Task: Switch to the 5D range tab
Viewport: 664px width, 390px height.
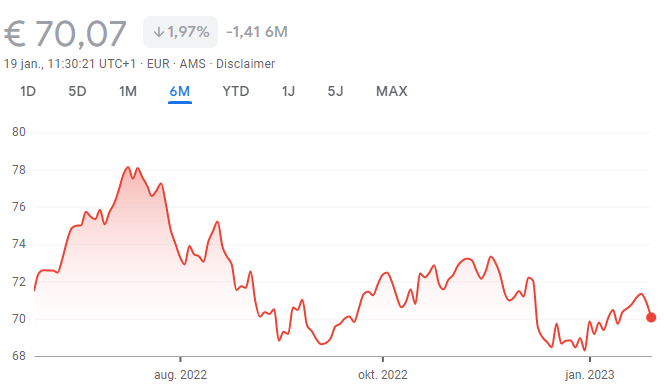Action: point(77,91)
